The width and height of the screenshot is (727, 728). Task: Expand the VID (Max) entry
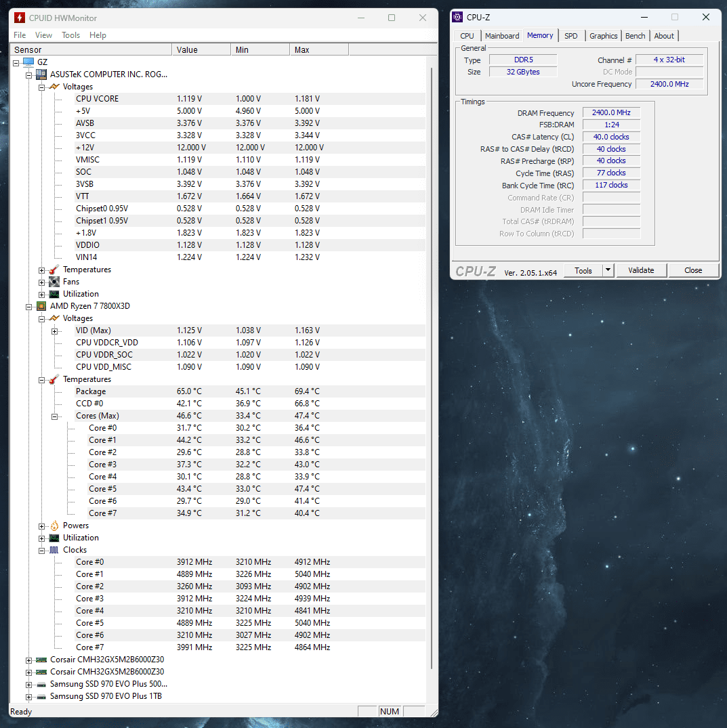pyautogui.click(x=54, y=331)
